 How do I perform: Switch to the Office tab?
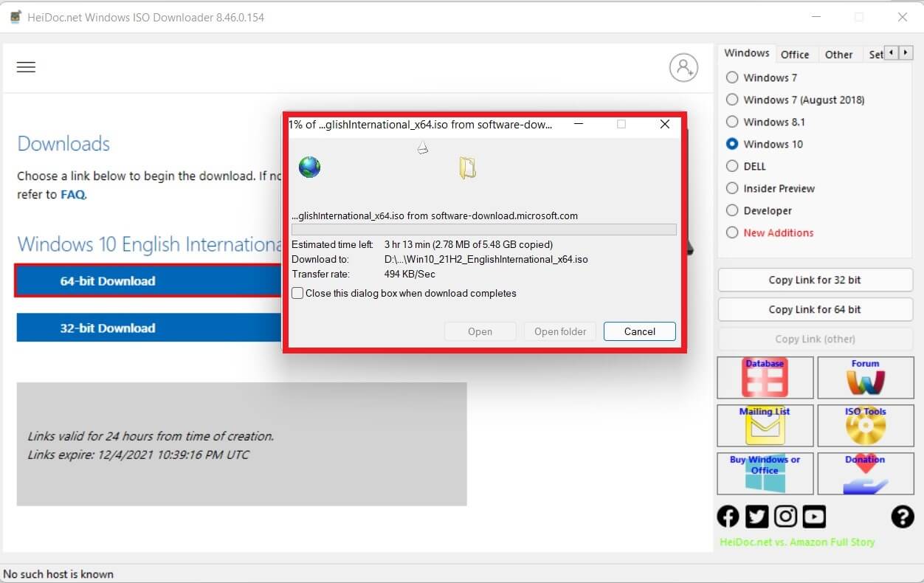click(795, 55)
